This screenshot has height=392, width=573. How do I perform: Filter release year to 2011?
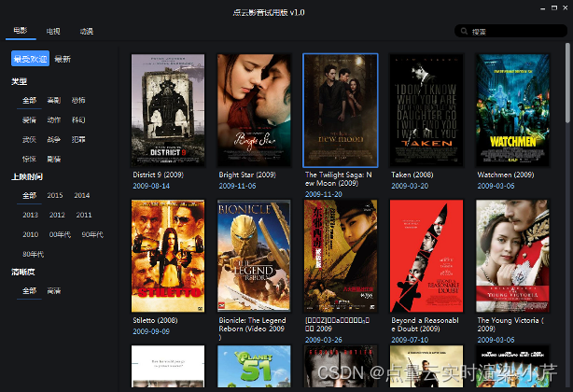pos(84,215)
